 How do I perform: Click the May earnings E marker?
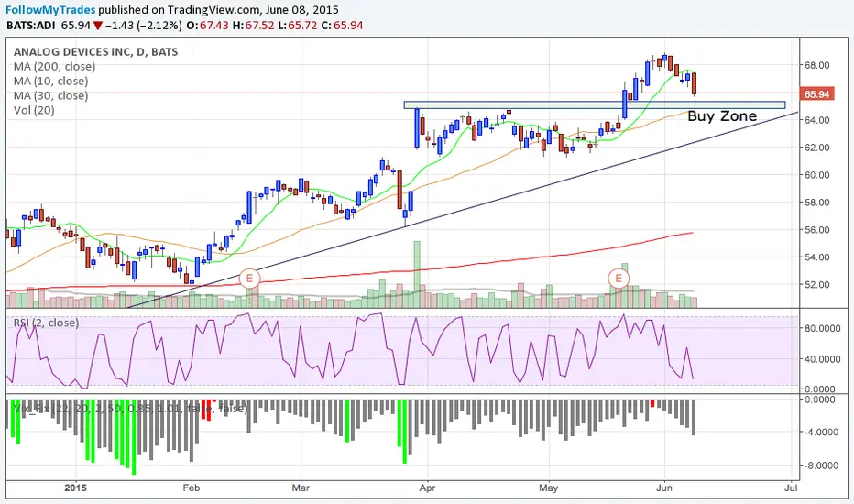tap(619, 279)
